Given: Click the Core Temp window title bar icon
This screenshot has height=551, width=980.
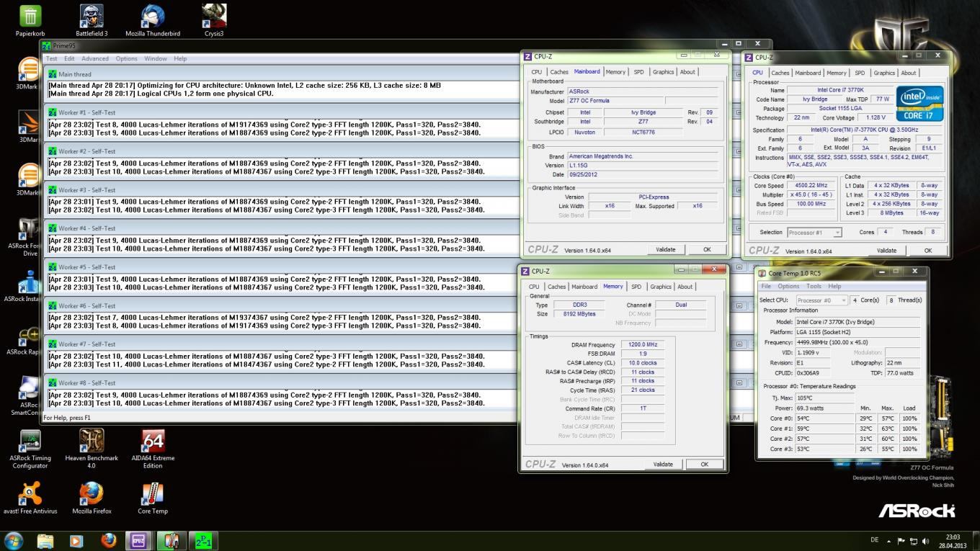Looking at the screenshot, I should coord(762,274).
